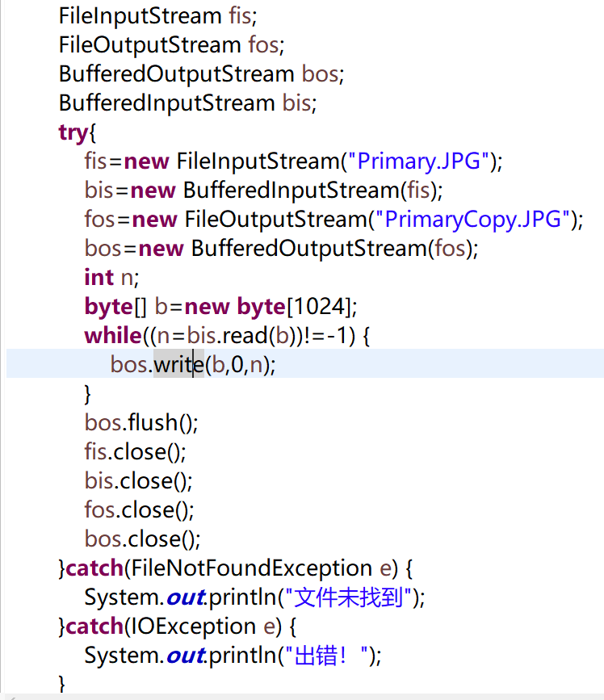Click the 'byte[] b=new byte[1024];' line
The height and width of the screenshot is (700, 604).
pos(221,307)
